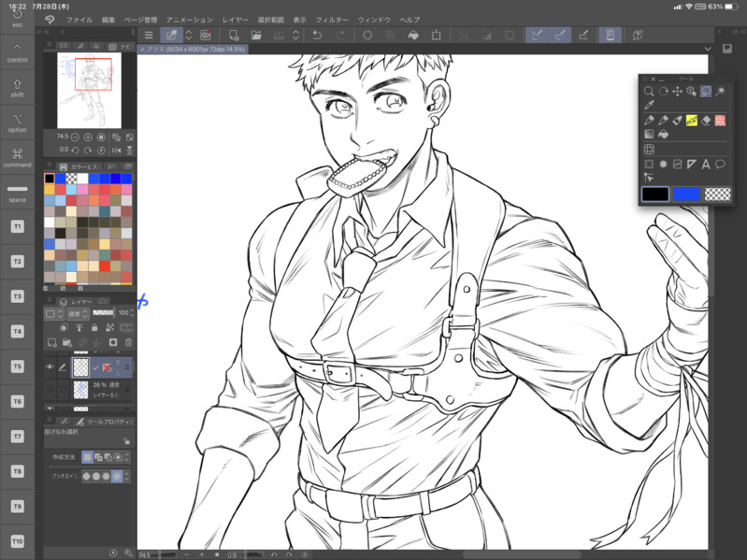The height and width of the screenshot is (560, 747).
Task: Select the Auto select magic wand tool
Action: 720,91
